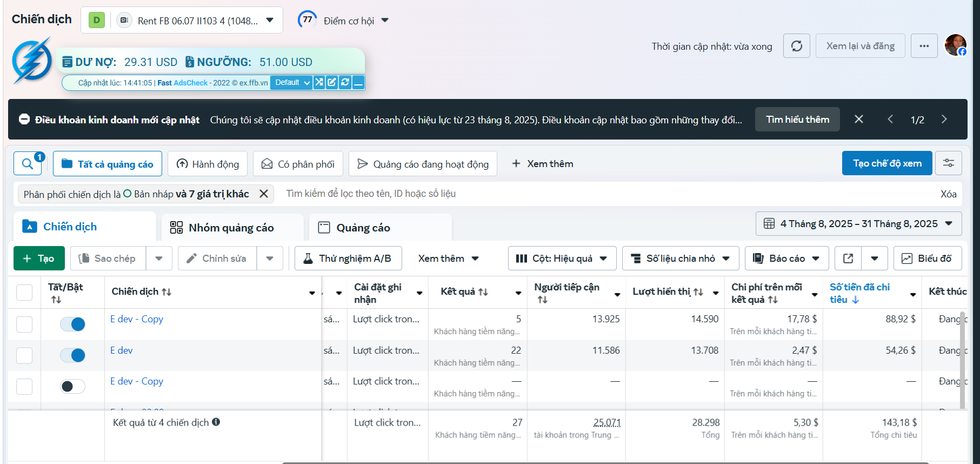Viewport: 980px width, 464px height.
Task: Expand the Chỉnh sửa arrow dropdown
Action: pos(270,258)
